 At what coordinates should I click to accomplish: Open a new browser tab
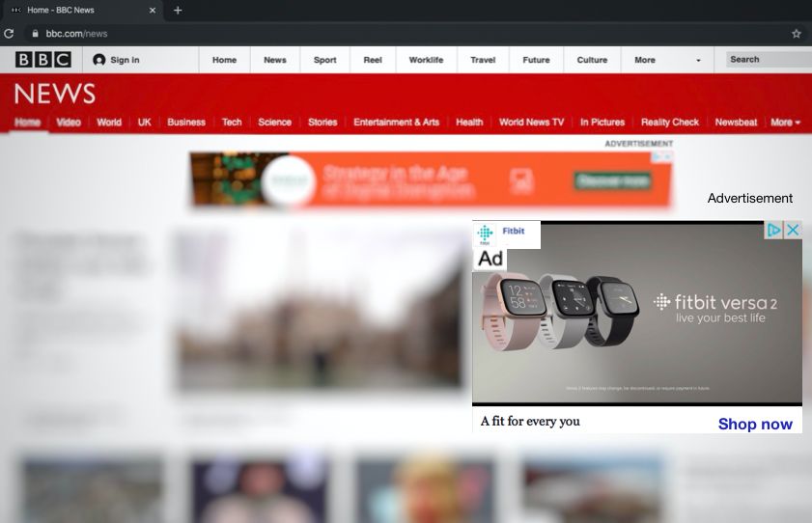pyautogui.click(x=178, y=10)
